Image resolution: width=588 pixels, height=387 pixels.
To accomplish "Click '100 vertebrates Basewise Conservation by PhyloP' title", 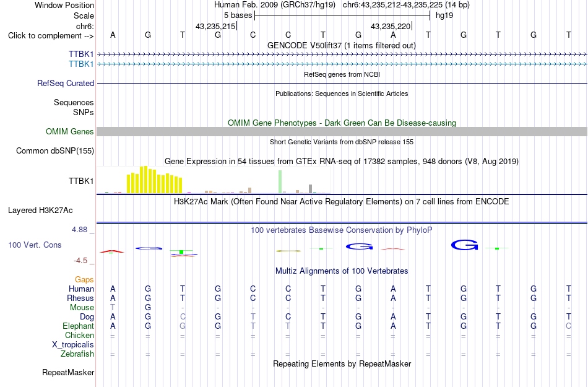I will coord(341,230).
